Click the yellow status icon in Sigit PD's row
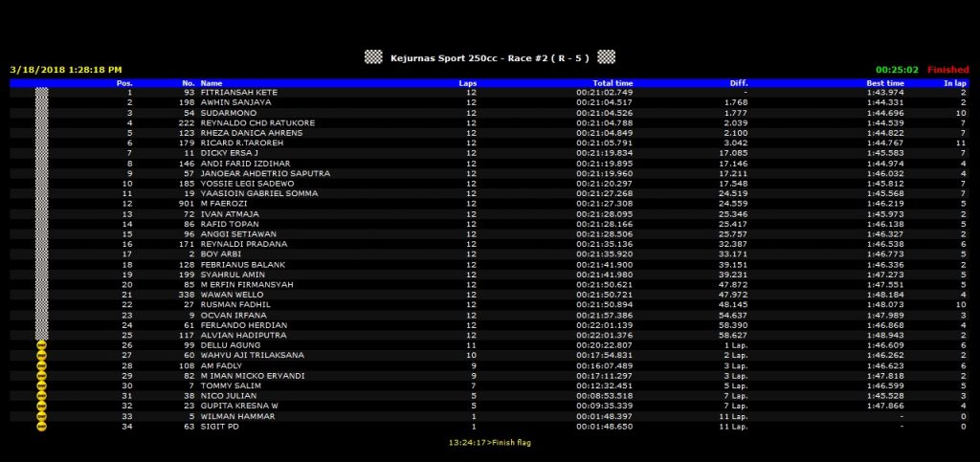Image resolution: width=980 pixels, height=462 pixels. coord(41,427)
